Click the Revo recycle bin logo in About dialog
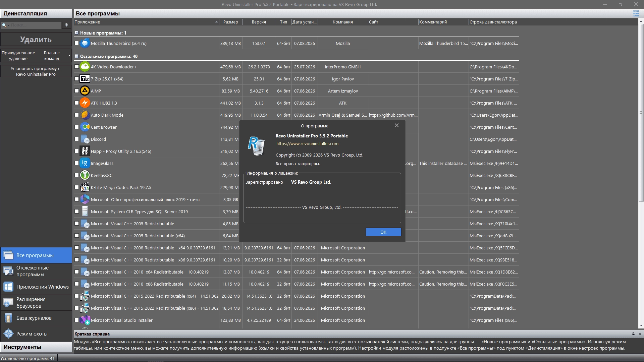This screenshot has height=362, width=644. [x=256, y=146]
